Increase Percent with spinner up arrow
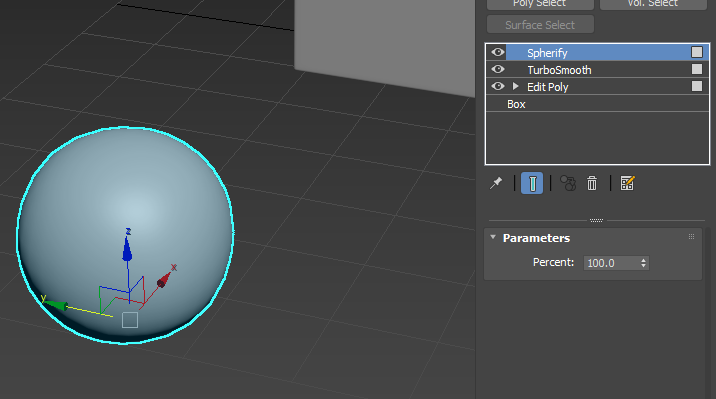The height and width of the screenshot is (399, 716). 643,260
